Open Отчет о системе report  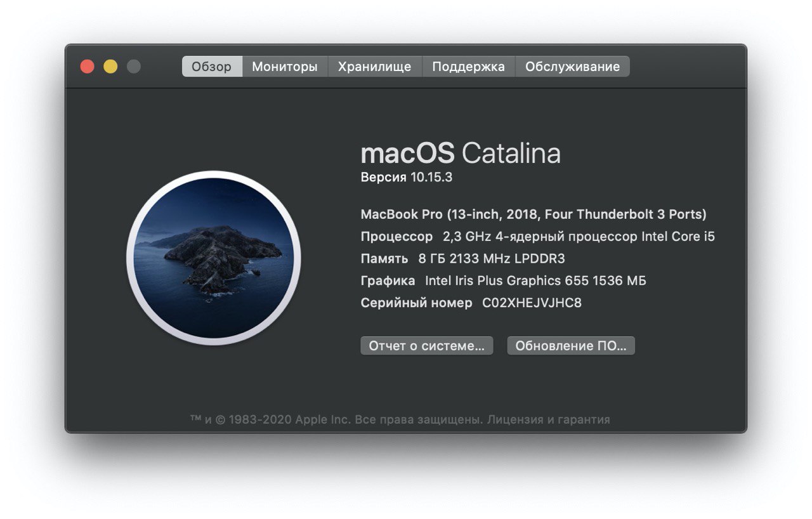point(427,346)
